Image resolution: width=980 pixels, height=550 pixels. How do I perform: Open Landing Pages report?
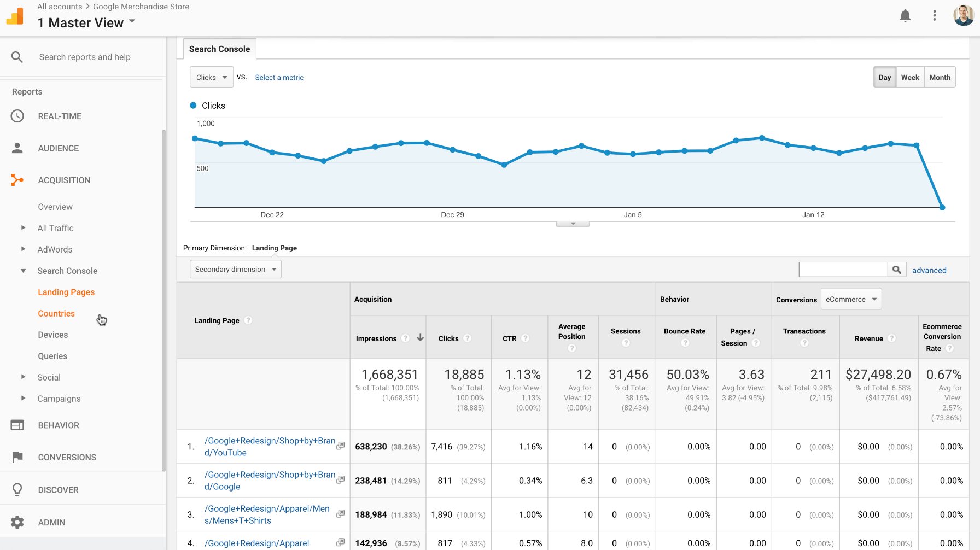(66, 292)
